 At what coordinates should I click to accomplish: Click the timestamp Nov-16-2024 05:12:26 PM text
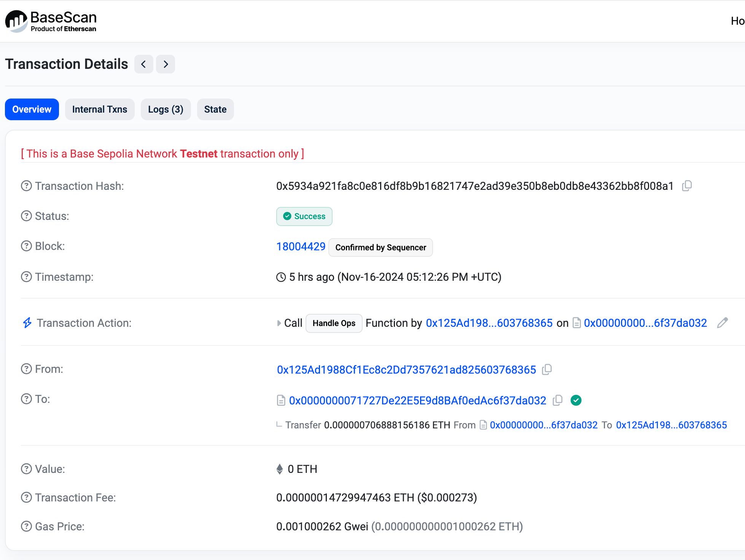[420, 277]
